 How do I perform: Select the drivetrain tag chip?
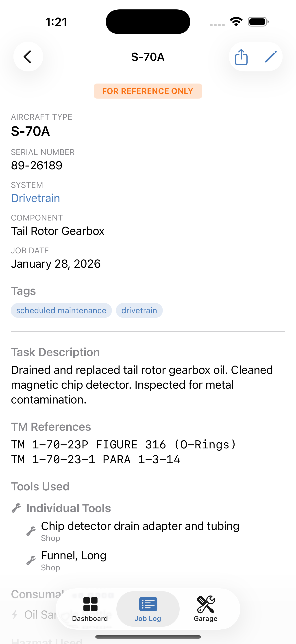click(139, 311)
